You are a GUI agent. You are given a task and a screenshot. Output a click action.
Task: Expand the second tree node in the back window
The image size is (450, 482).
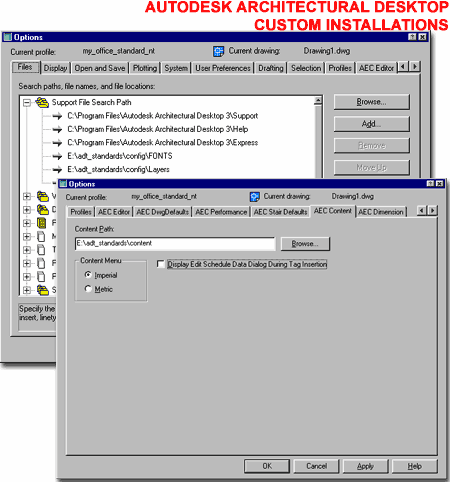tap(27, 196)
